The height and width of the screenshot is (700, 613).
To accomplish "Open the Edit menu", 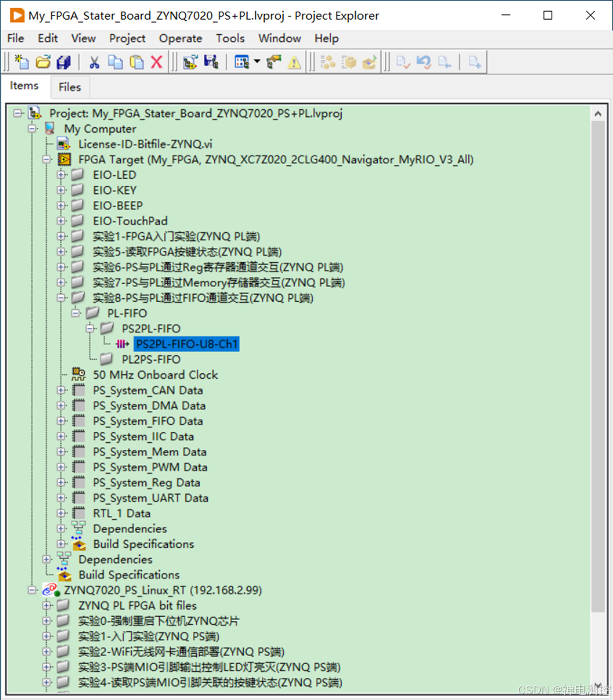I will tap(47, 38).
